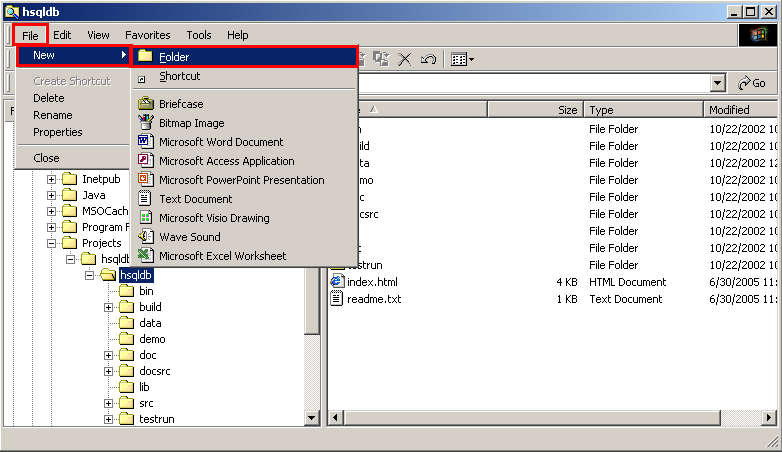This screenshot has height=452, width=782.
Task: Choose Microsoft Excel Worksheet from New submenu
Action: pos(222,256)
